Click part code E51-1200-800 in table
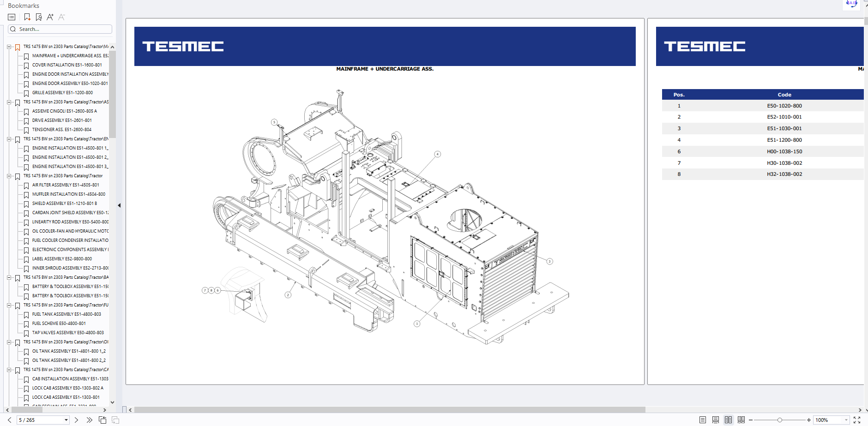Viewport: 868px width, 426px height. point(784,140)
